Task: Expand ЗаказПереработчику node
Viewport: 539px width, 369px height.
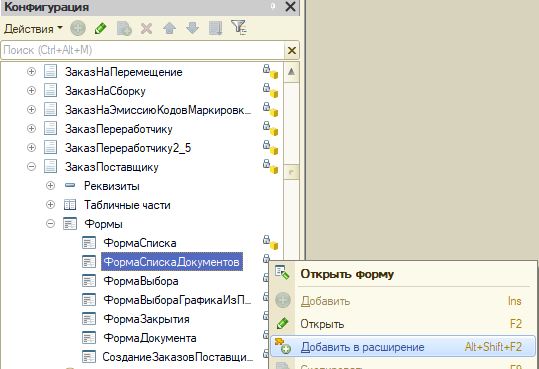Action: click(x=31, y=129)
